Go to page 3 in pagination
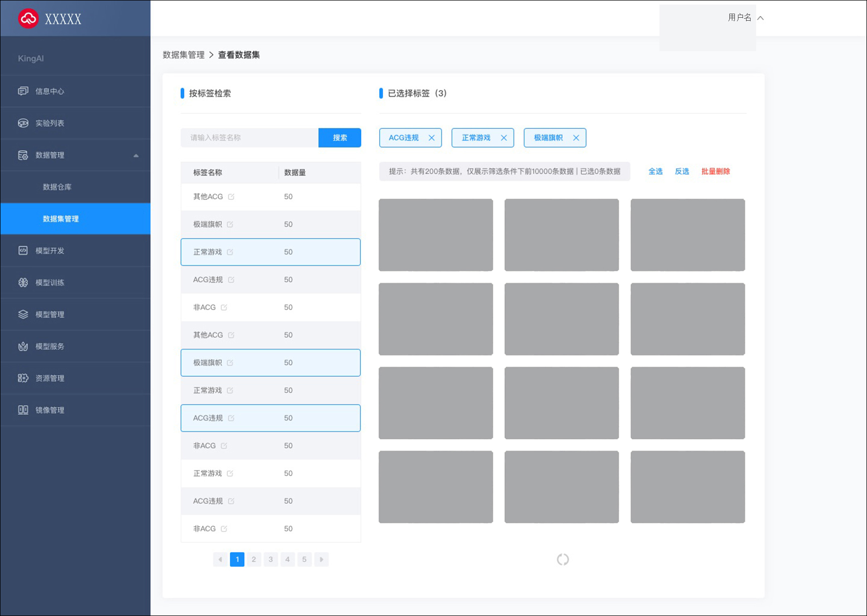This screenshot has width=867, height=616. pyautogui.click(x=271, y=559)
